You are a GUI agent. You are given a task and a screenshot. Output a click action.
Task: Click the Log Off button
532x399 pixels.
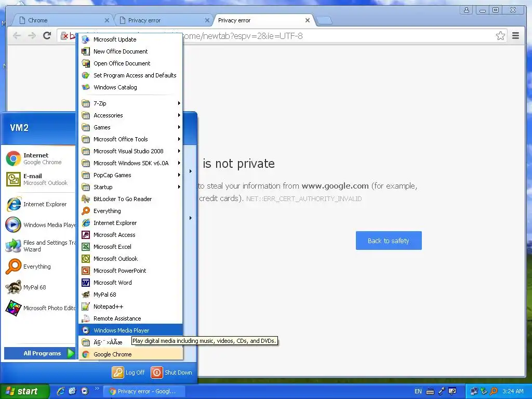pyautogui.click(x=129, y=372)
